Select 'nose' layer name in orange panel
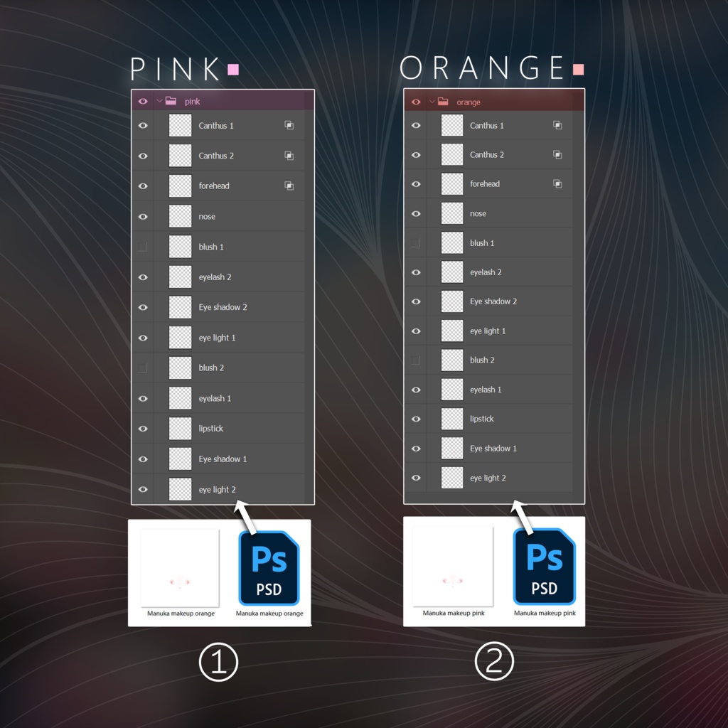 [x=478, y=213]
